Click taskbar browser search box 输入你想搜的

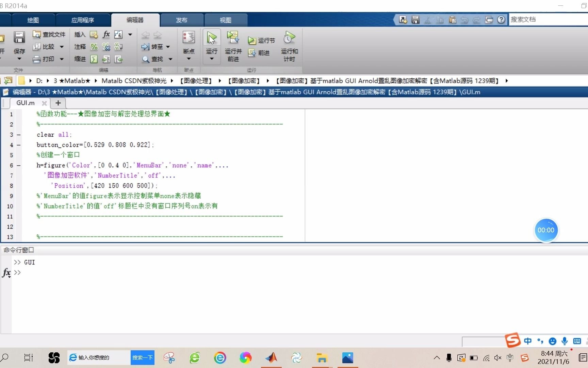coord(99,357)
